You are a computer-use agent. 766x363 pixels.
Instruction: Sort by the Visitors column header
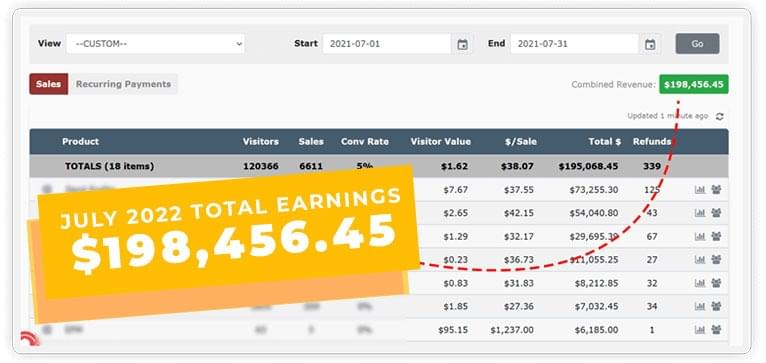(261, 142)
